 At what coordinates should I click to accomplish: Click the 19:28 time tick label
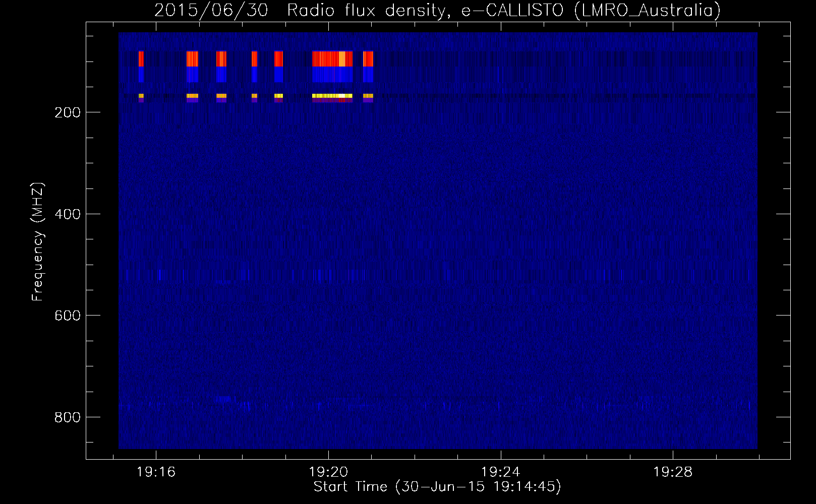(673, 472)
